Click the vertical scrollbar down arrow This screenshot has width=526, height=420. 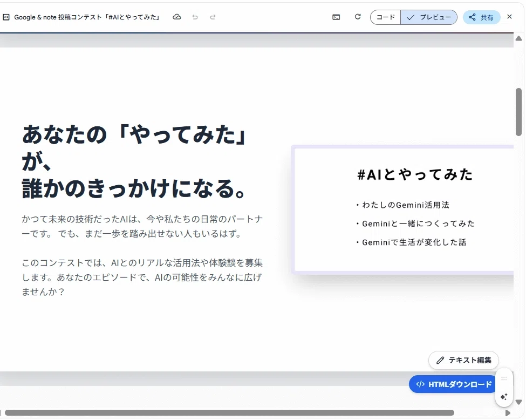pos(518,402)
